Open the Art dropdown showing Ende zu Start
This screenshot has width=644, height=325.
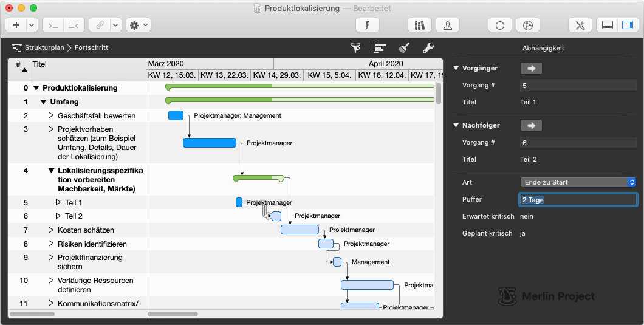point(578,182)
